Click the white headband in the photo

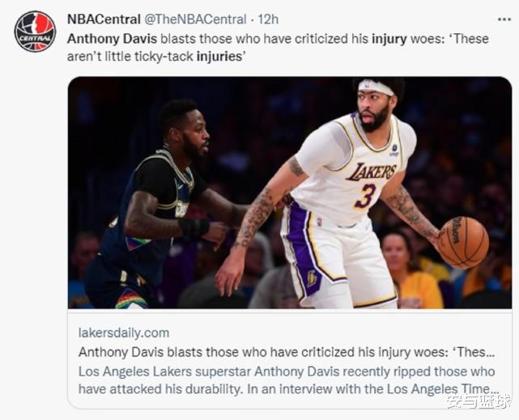(376, 87)
